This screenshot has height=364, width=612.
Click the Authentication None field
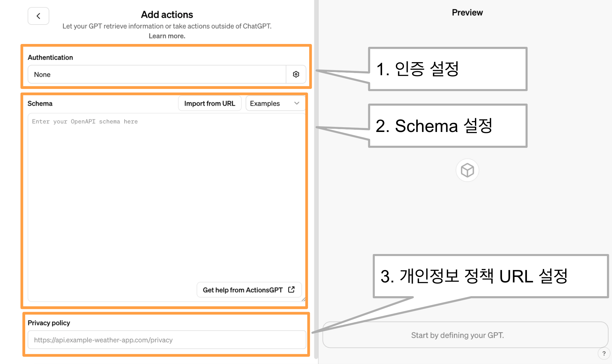click(157, 74)
